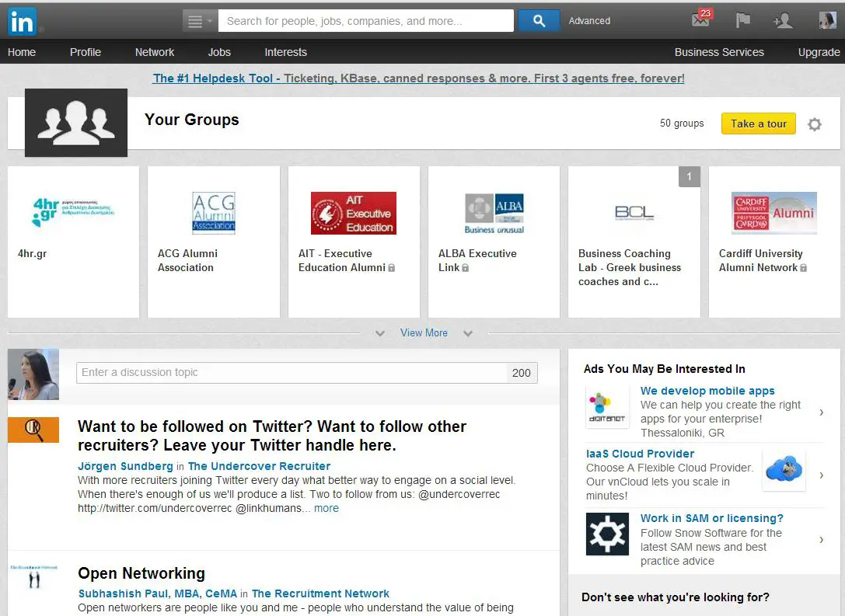Image resolution: width=845 pixels, height=616 pixels.
Task: Click the discussion topic input field
Action: 292,373
